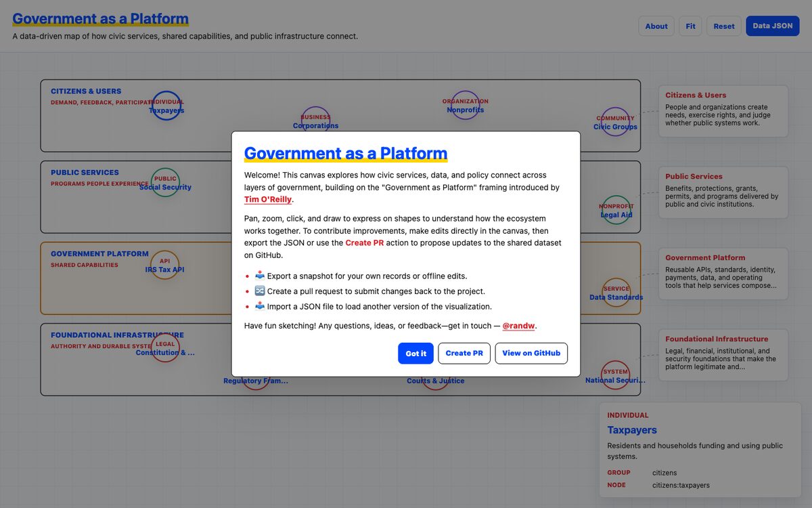Select the Social Security public node
This screenshot has width=812, height=508.
(x=166, y=183)
